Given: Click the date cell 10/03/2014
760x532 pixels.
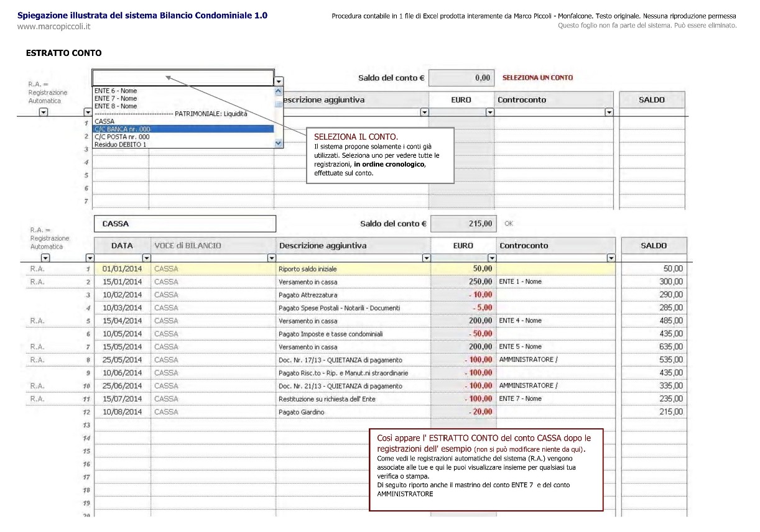Looking at the screenshot, I should click(123, 308).
